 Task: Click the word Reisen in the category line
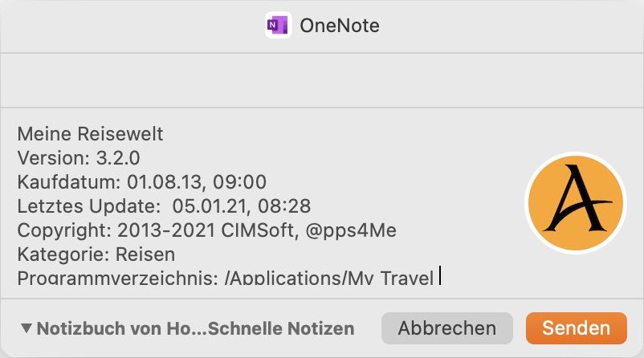click(145, 254)
